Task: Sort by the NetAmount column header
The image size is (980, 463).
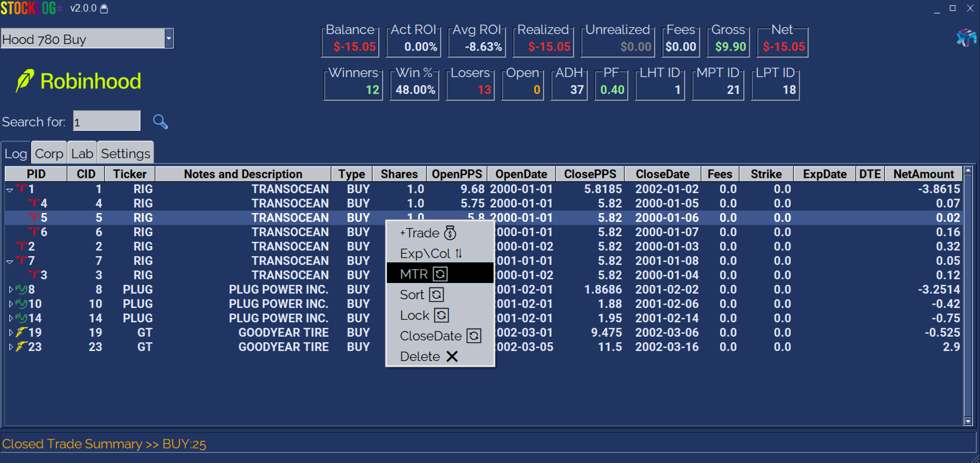Action: coord(923,174)
